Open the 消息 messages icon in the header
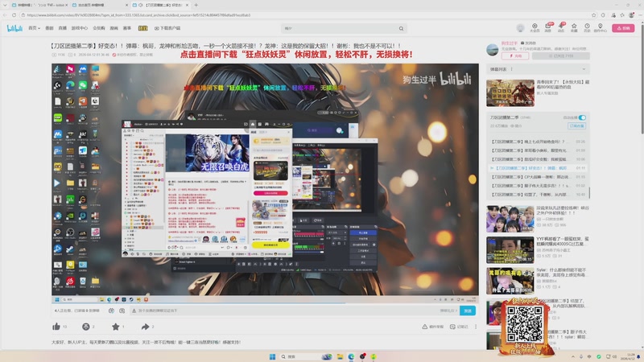Viewport: 644px width, 362px height. click(548, 27)
